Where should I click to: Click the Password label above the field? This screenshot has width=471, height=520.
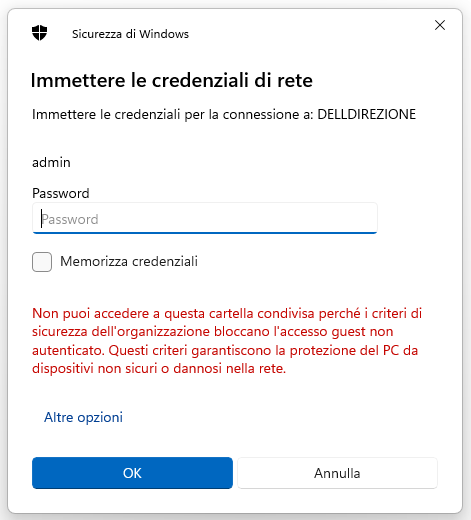pos(61,193)
